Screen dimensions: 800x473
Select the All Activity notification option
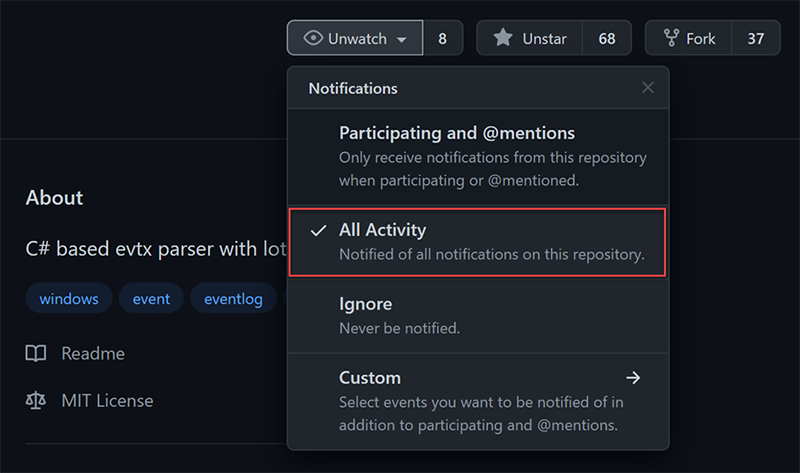(478, 242)
